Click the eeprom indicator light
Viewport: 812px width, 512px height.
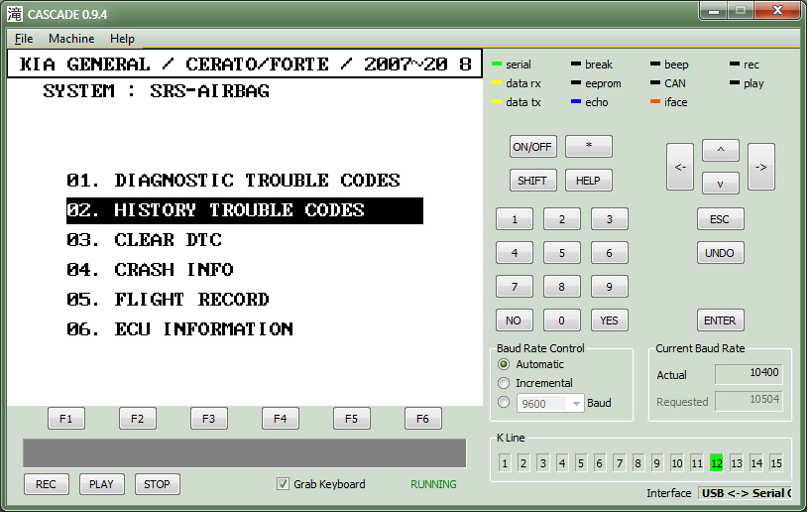pos(576,83)
